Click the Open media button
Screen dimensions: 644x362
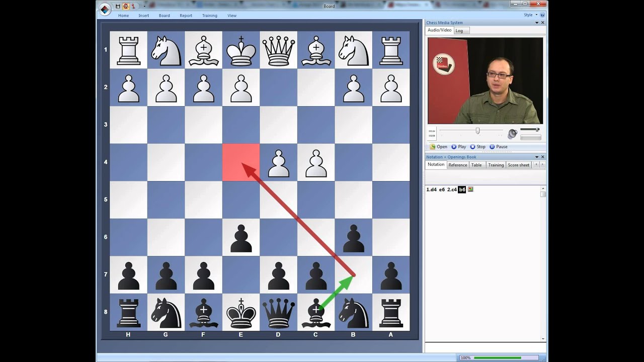pos(439,147)
